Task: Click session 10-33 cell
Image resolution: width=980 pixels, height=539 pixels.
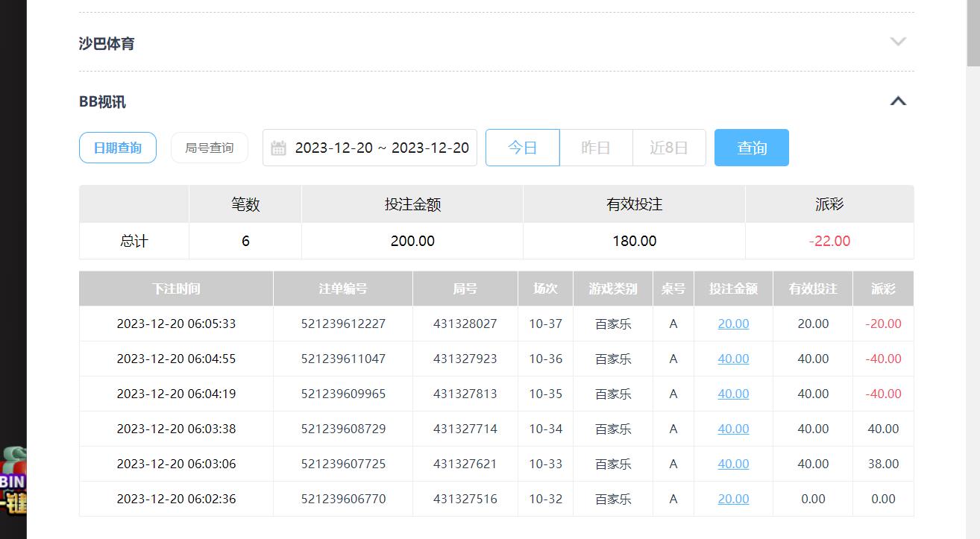Action: [x=545, y=464]
